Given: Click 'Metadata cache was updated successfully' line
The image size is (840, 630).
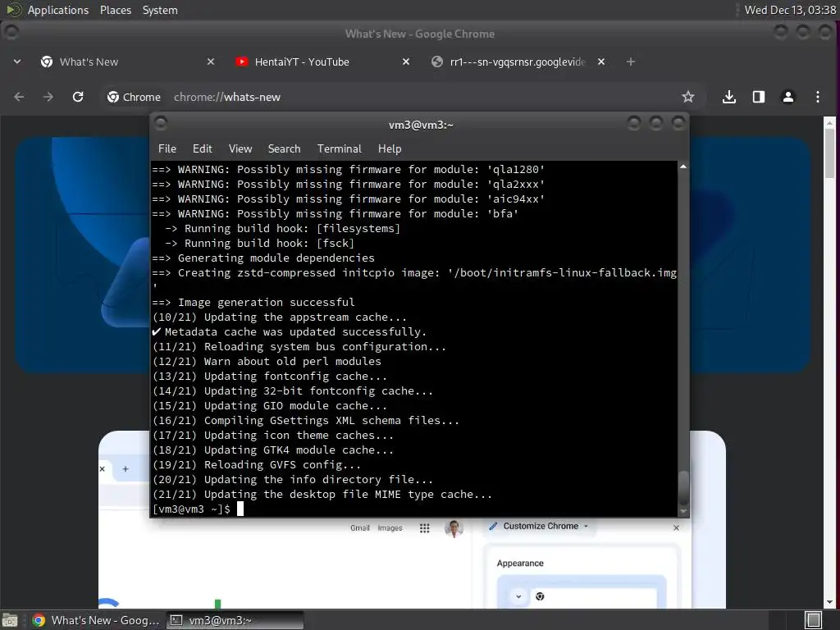Looking at the screenshot, I should 290,331.
